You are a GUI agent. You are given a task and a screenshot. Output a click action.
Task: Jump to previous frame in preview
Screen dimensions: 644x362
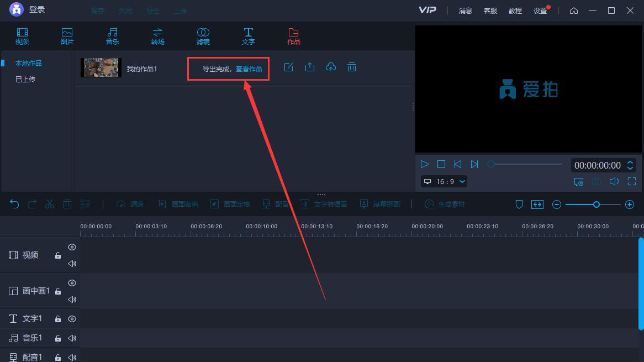(457, 164)
